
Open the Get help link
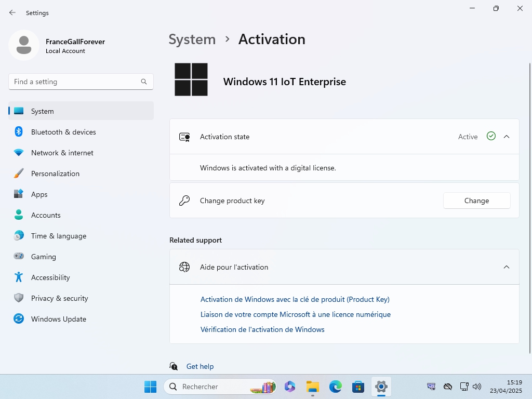[x=200, y=366]
